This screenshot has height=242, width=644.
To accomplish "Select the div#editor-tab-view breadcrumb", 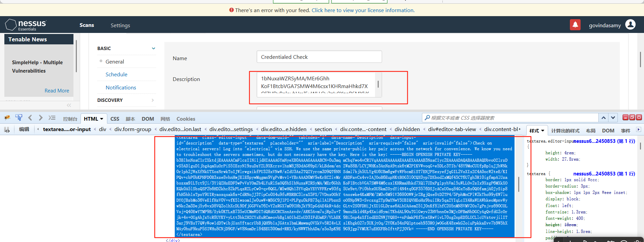I will 452,129.
